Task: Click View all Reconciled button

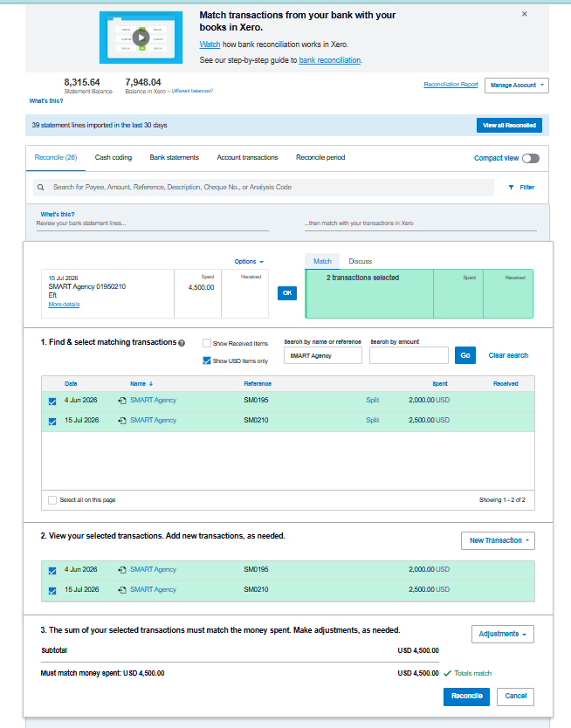Action: 509,126
